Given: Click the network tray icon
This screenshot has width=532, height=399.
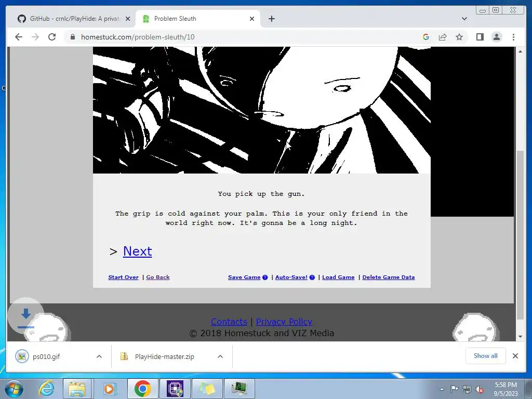Looking at the screenshot, I should point(467,389).
